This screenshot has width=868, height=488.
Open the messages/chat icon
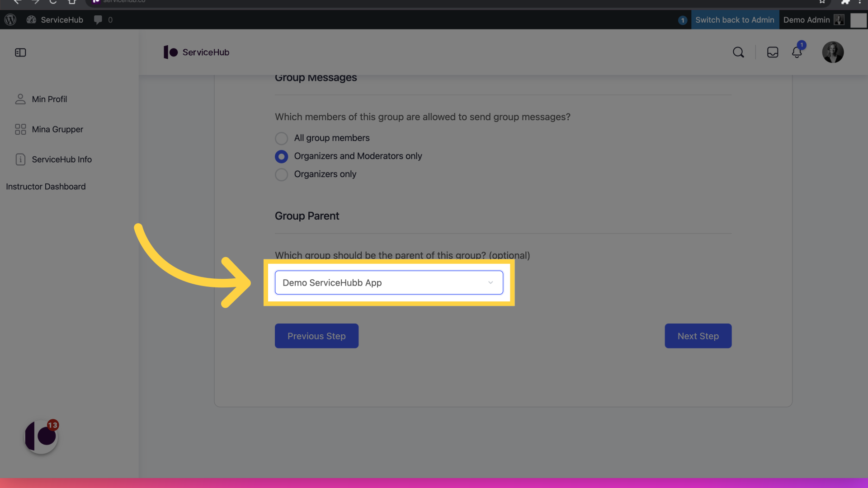pyautogui.click(x=773, y=52)
